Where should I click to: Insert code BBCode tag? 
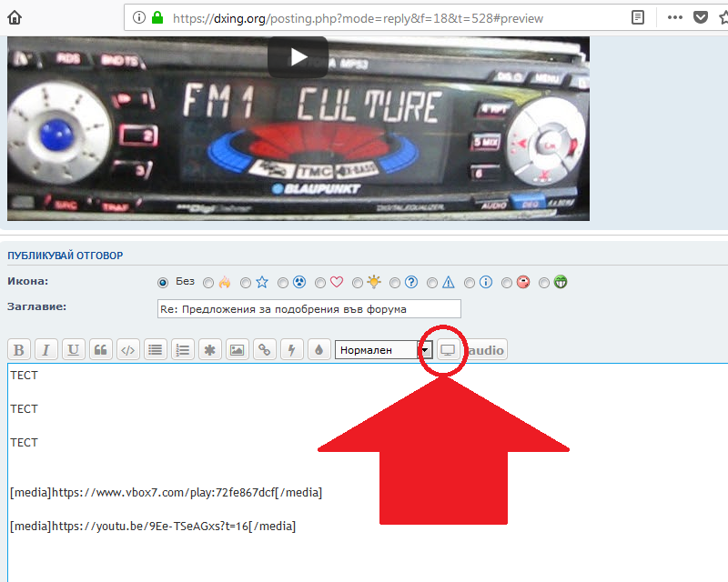pyautogui.click(x=127, y=349)
